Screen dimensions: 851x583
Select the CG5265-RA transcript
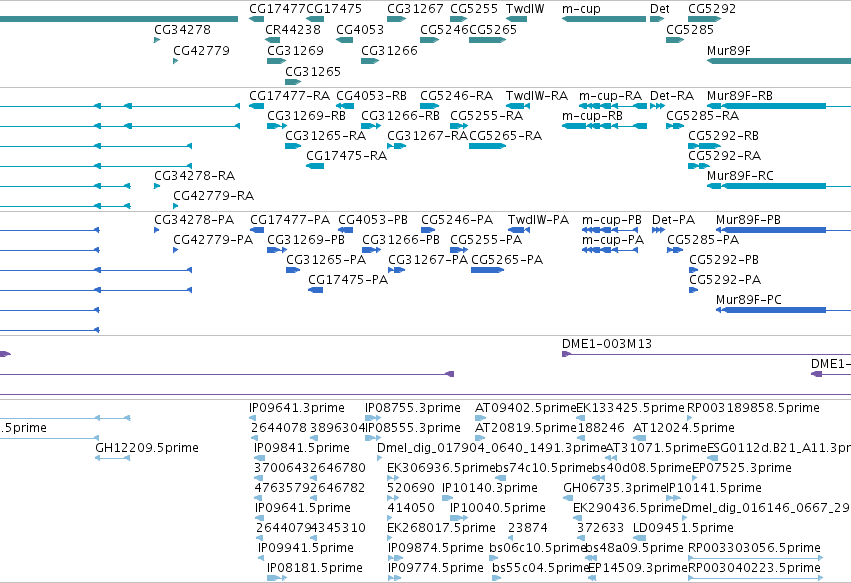[x=487, y=146]
